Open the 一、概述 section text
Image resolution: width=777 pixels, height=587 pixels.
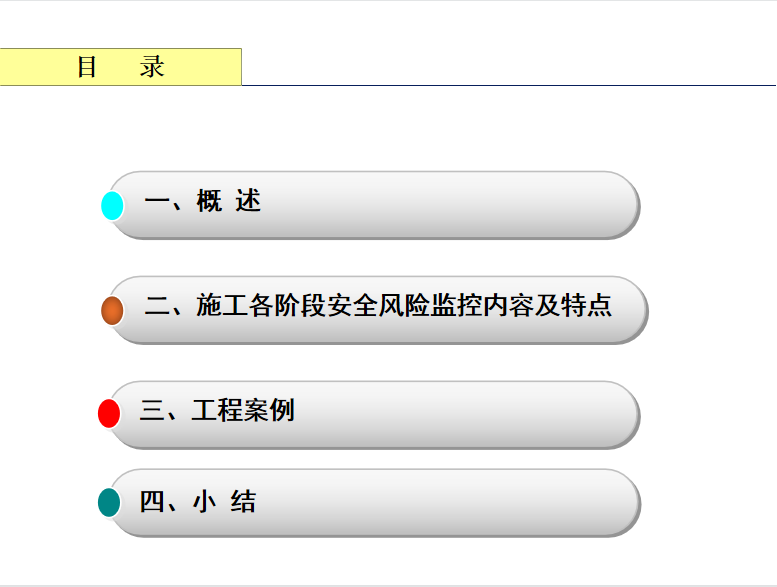coord(203,201)
